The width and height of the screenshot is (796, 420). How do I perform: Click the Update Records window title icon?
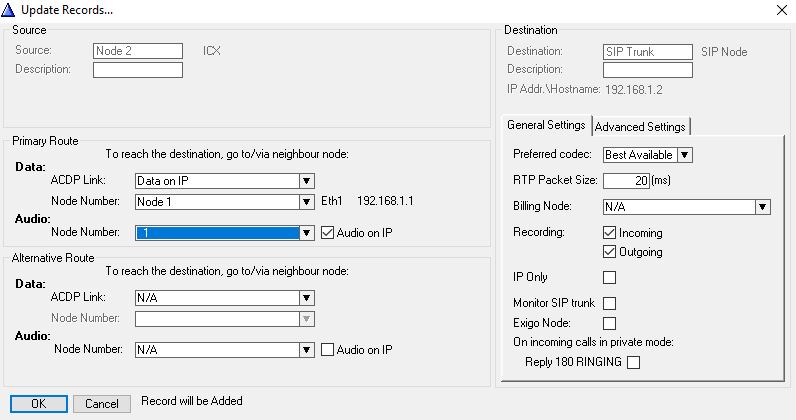[x=10, y=9]
